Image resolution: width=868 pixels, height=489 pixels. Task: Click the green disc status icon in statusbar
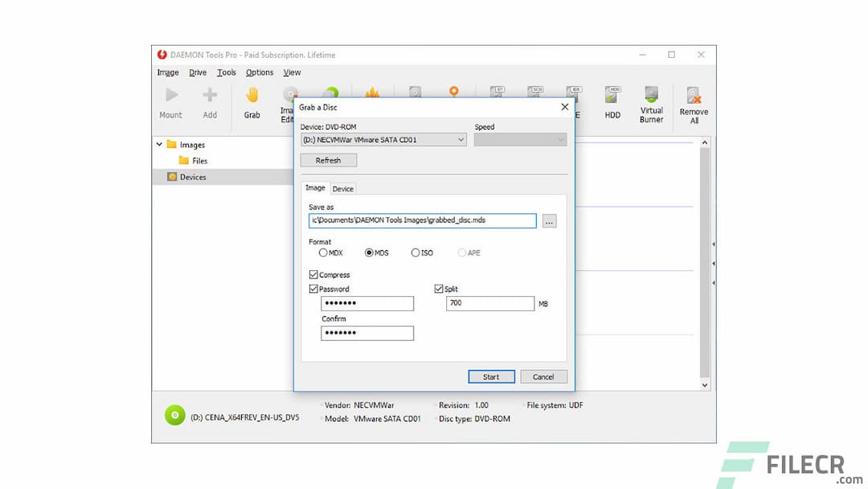coord(175,415)
